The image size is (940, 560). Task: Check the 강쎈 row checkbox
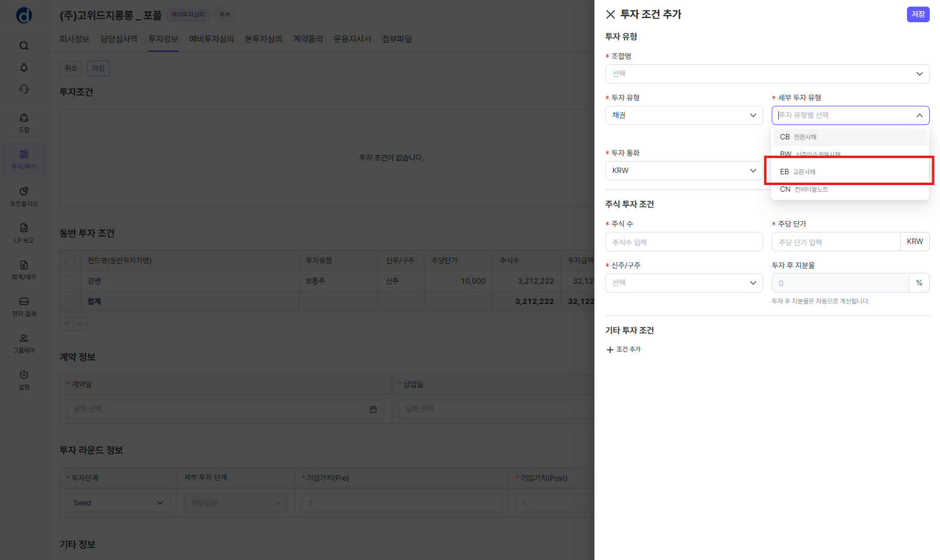70,281
